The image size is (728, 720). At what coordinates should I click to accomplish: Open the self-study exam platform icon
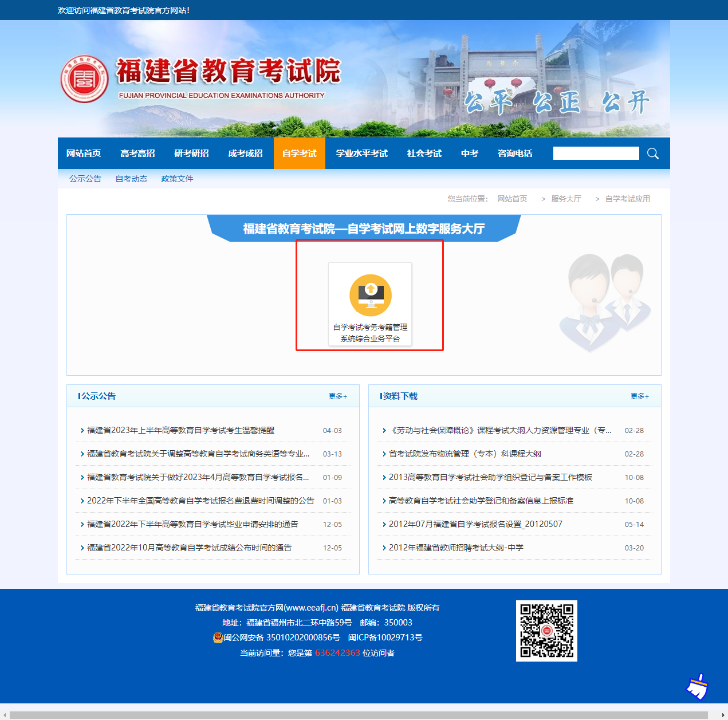tap(370, 296)
